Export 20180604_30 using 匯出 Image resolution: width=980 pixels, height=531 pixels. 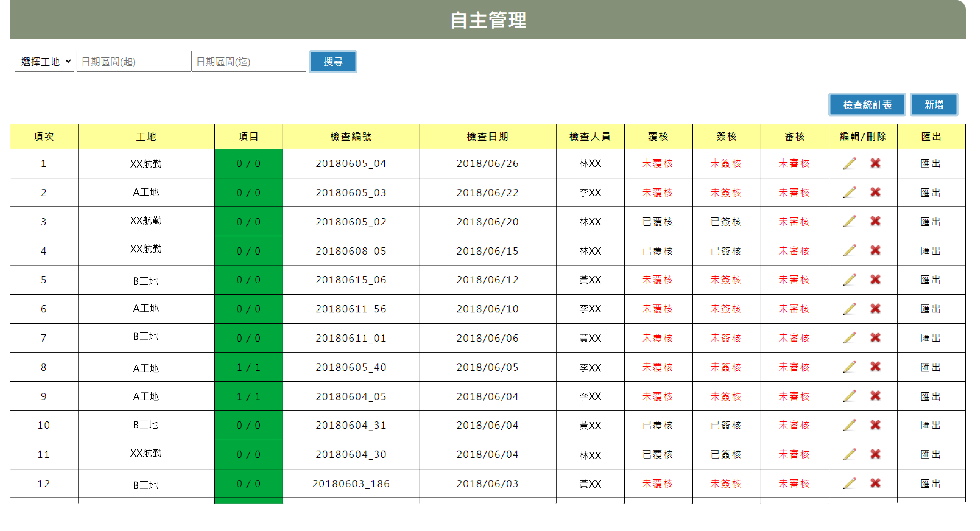click(931, 455)
